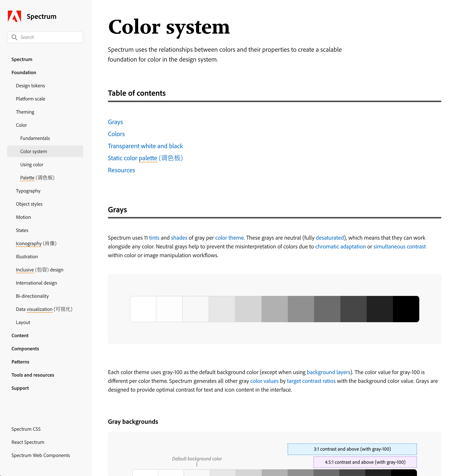Click the black gray swatch
Viewport: 458px width, 476px height.
(x=406, y=309)
